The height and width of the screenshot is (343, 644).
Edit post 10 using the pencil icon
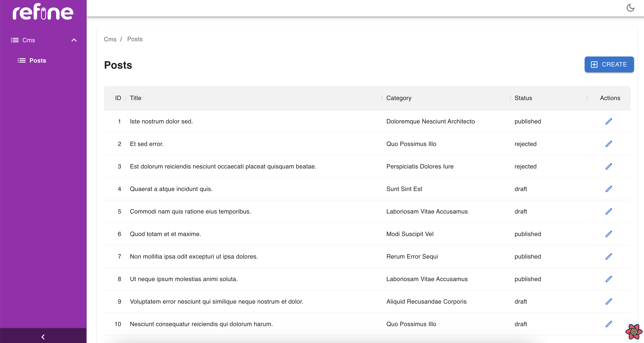(x=608, y=324)
